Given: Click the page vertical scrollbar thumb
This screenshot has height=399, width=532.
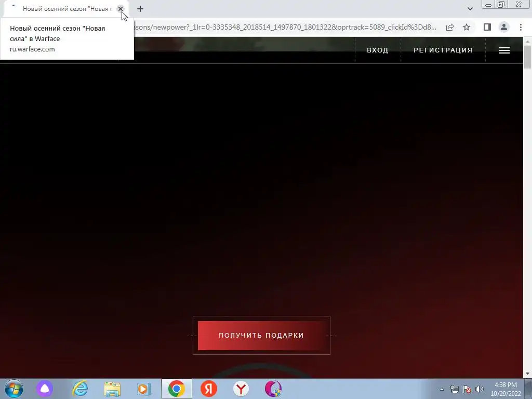Looking at the screenshot, I should coord(528,57).
